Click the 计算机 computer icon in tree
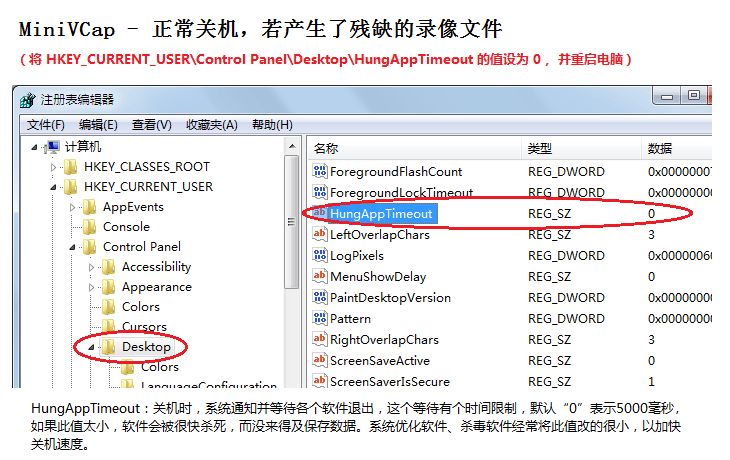Screen dimensions: 730x460 [x=53, y=147]
